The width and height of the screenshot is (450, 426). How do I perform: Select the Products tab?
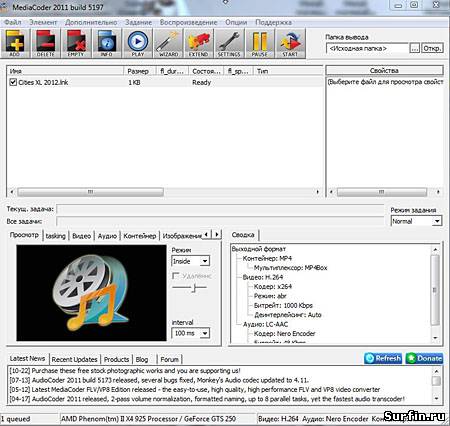tap(116, 360)
